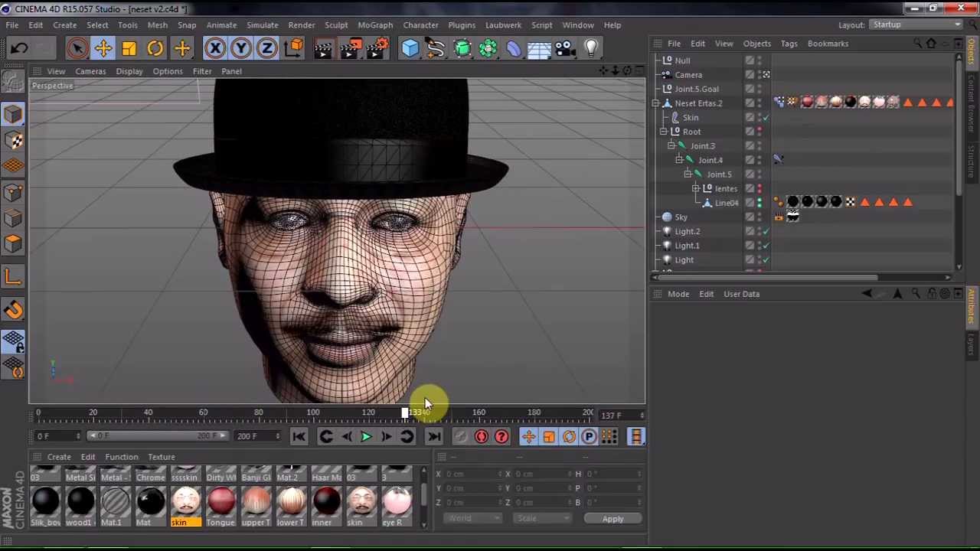
Task: Open the MoGraph menu
Action: (x=375, y=25)
